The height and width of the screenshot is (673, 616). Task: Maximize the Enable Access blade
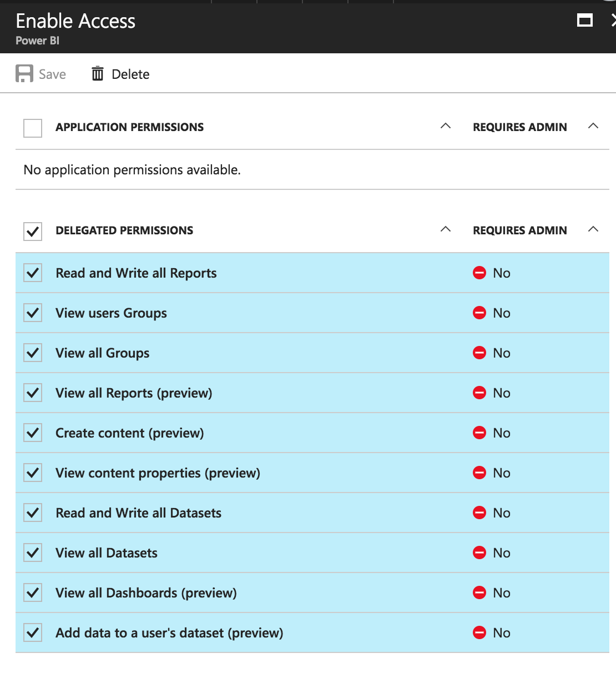coord(585,21)
